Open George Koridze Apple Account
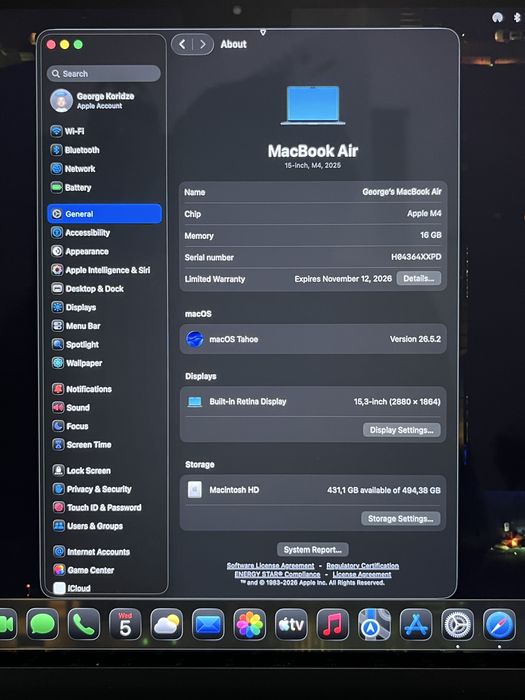The height and width of the screenshot is (700, 525). (93, 100)
